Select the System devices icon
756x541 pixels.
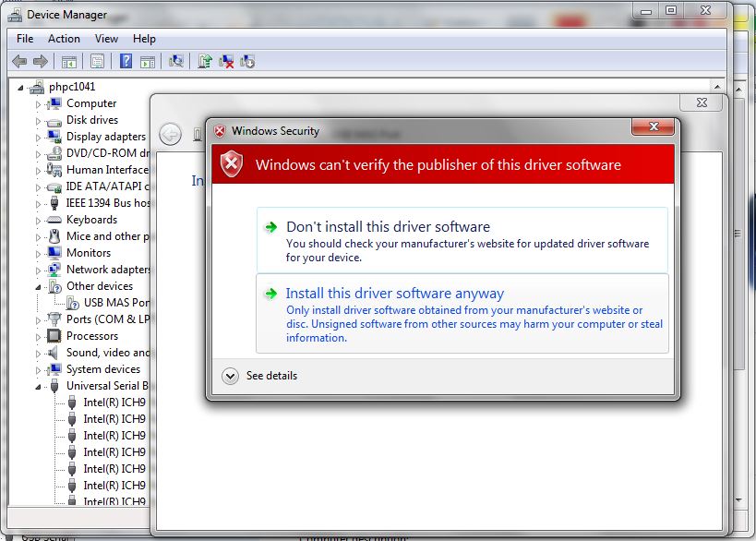tap(54, 369)
